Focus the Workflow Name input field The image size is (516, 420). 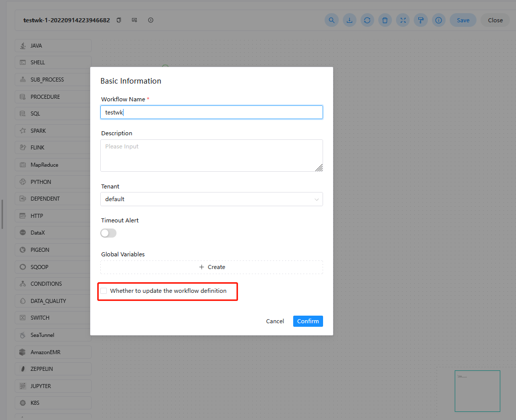pos(212,112)
